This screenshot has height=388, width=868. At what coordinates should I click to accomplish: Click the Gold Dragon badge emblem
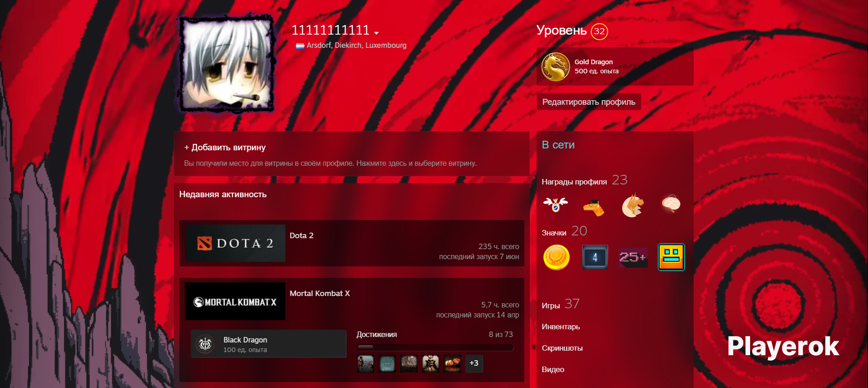click(x=555, y=67)
